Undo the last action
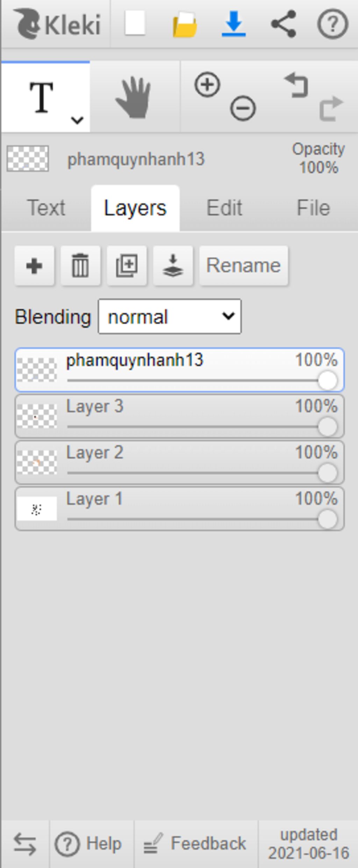The image size is (358, 868). tap(297, 85)
